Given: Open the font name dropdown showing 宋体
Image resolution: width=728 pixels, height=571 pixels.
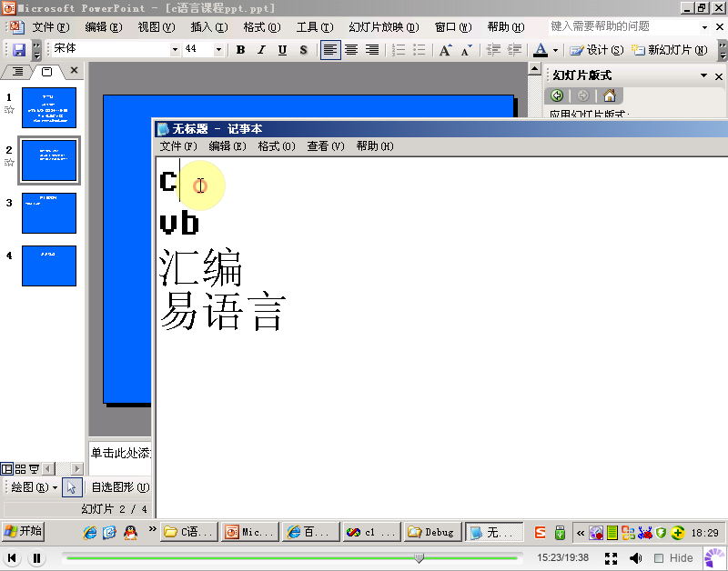Looking at the screenshot, I should 175,49.
